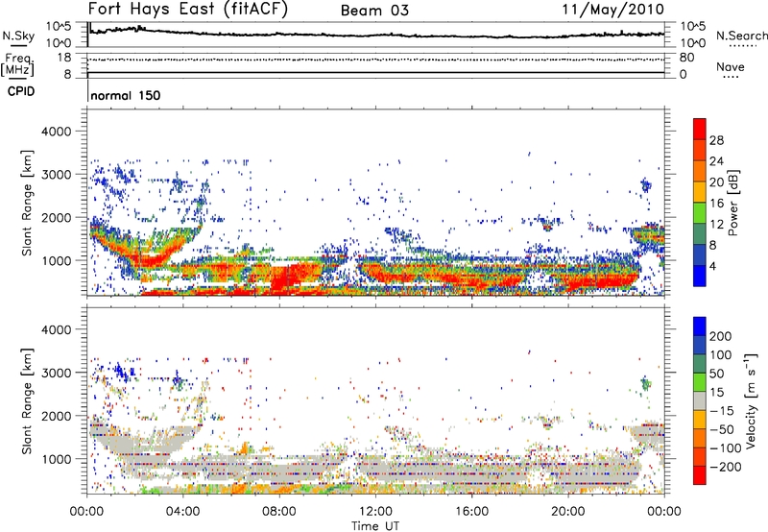
Task: Click the '2000' tick on velocity panel
Action: (x=56, y=417)
